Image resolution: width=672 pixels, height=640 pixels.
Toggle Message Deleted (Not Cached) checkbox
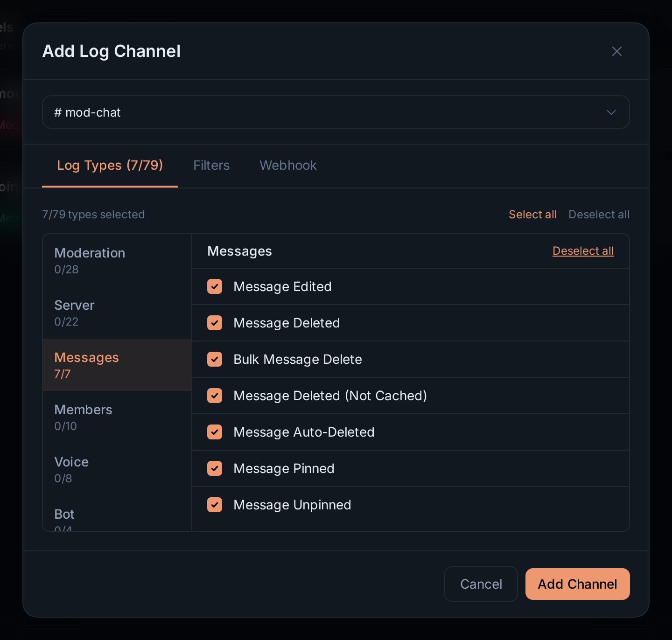click(x=215, y=396)
